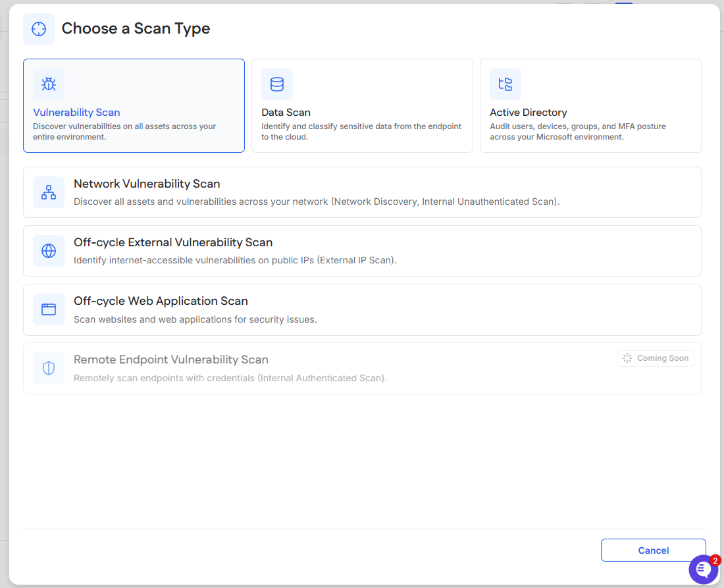This screenshot has width=724, height=588.
Task: Click the Choose a Scan Type heading
Action: [x=136, y=28]
